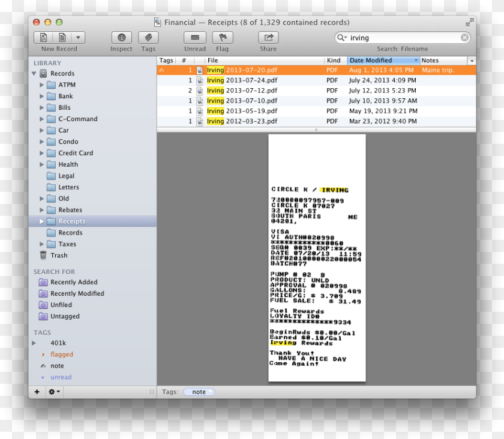Expand the Condo folder
This screenshot has height=439, width=504.
(x=41, y=142)
